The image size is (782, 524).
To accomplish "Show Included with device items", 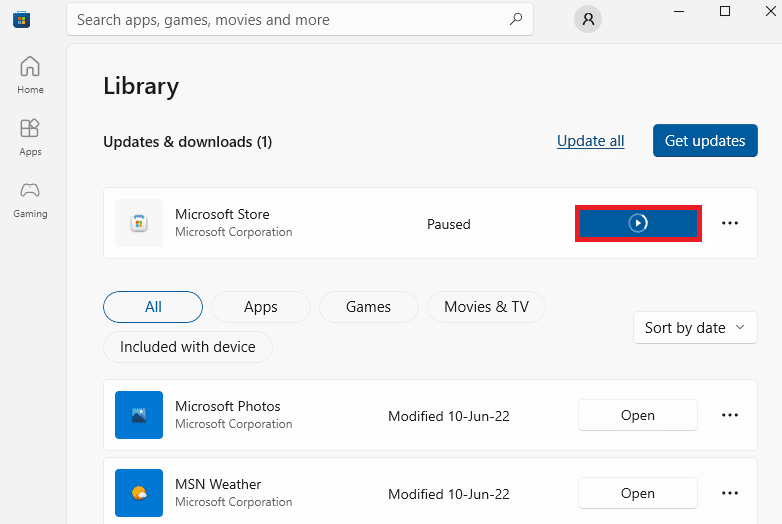I will pos(188,347).
